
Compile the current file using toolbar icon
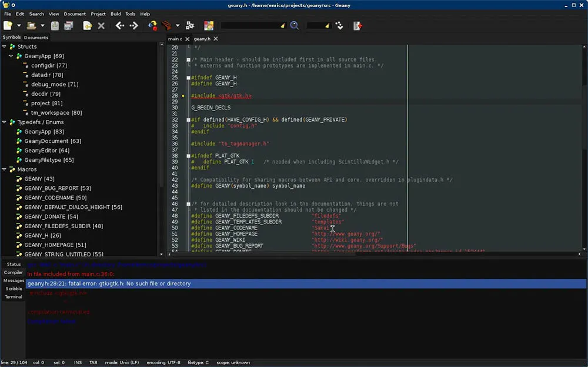[x=153, y=26]
